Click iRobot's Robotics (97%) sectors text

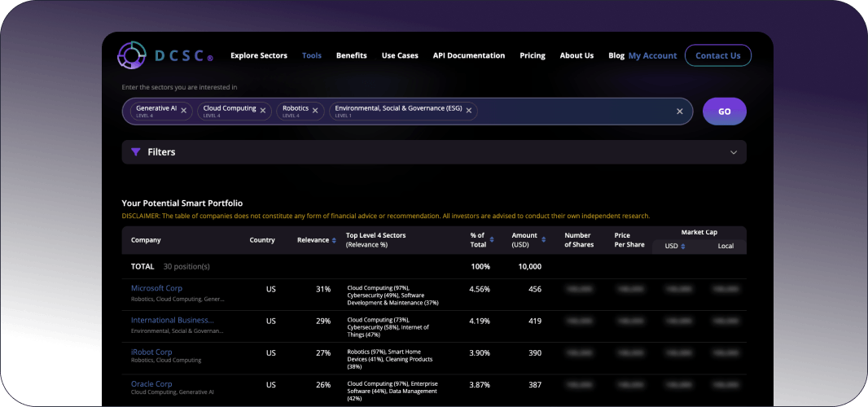point(390,359)
